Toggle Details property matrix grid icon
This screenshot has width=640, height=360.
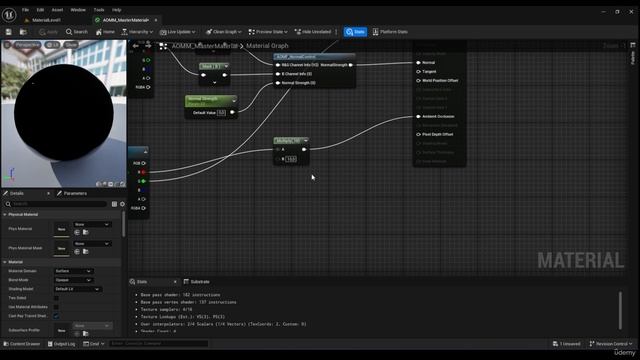click(114, 204)
